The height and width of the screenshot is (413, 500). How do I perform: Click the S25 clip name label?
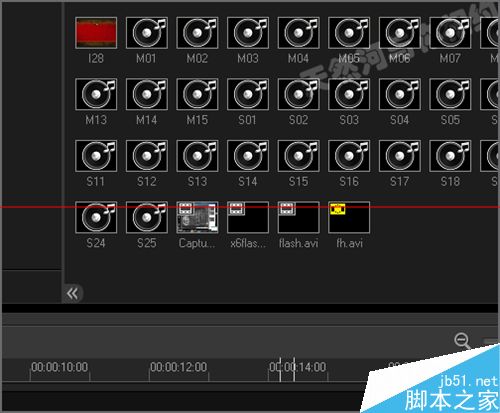tap(147, 243)
